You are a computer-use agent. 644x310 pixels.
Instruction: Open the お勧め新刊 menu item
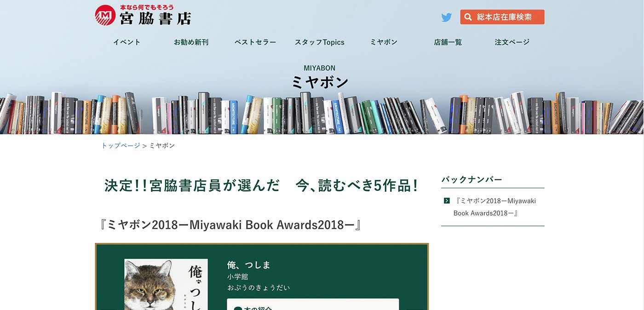[191, 42]
